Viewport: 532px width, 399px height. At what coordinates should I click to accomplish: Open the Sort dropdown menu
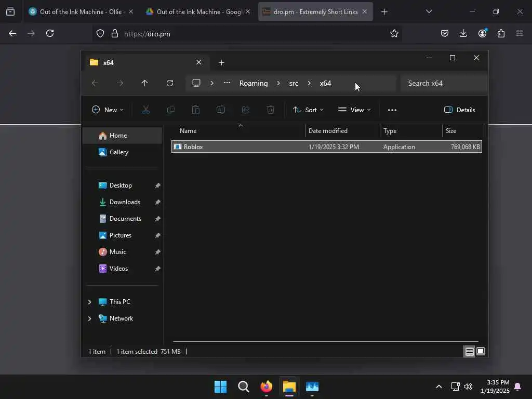(x=308, y=110)
